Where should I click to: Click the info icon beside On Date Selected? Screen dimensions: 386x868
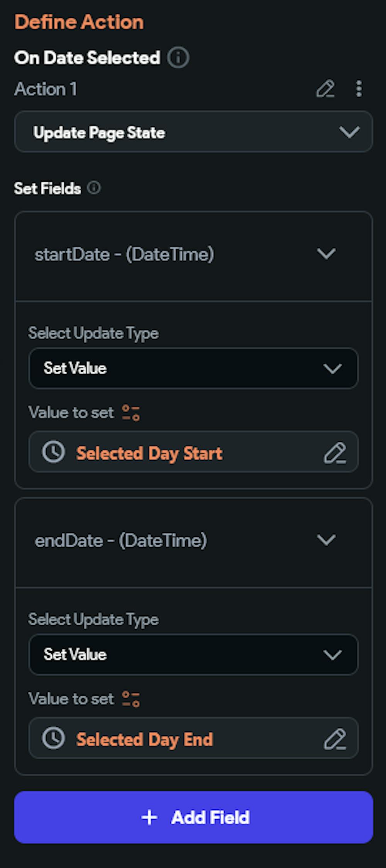[x=178, y=58]
